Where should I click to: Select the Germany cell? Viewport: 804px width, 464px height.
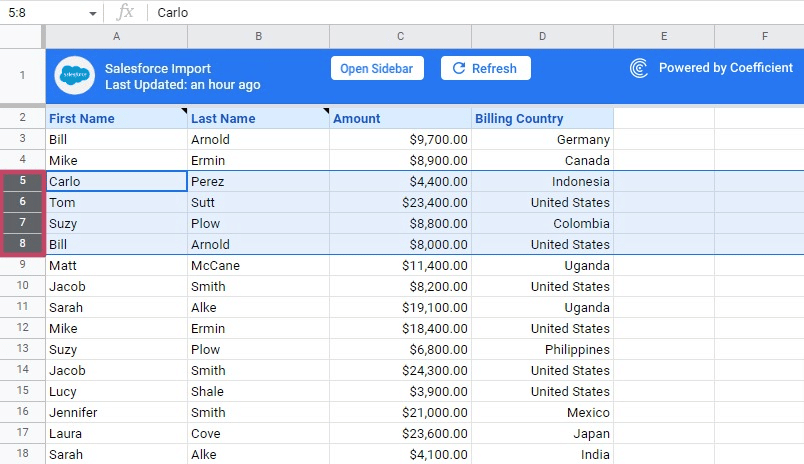[542, 139]
